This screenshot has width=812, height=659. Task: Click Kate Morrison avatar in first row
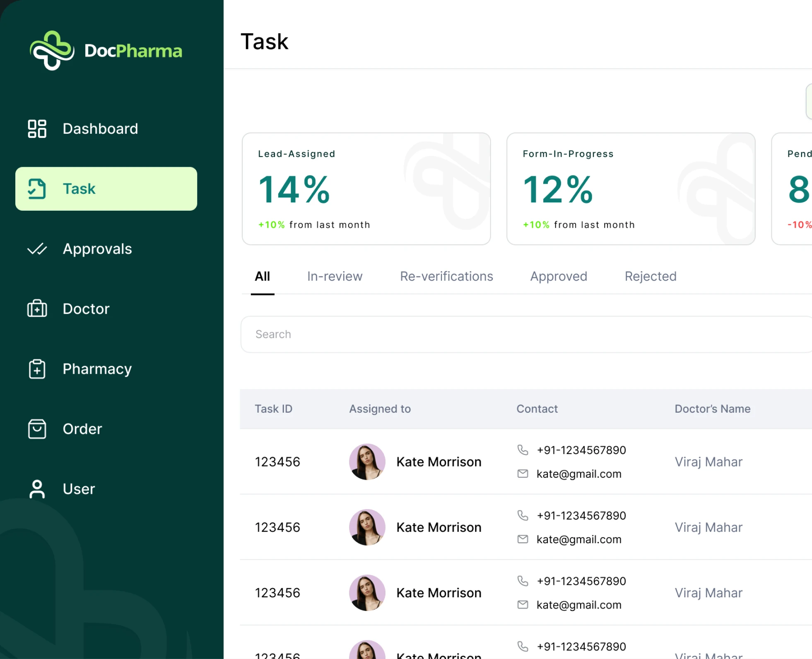(367, 462)
